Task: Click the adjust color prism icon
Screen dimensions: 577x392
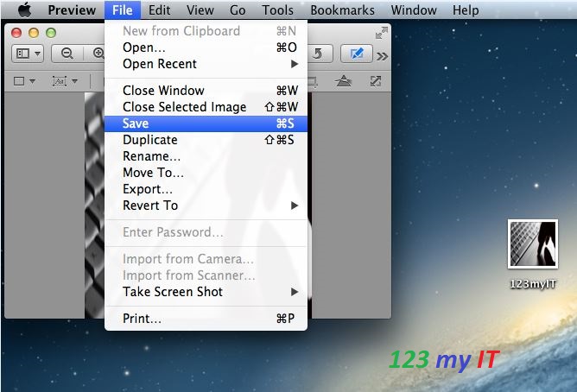Action: tap(344, 81)
